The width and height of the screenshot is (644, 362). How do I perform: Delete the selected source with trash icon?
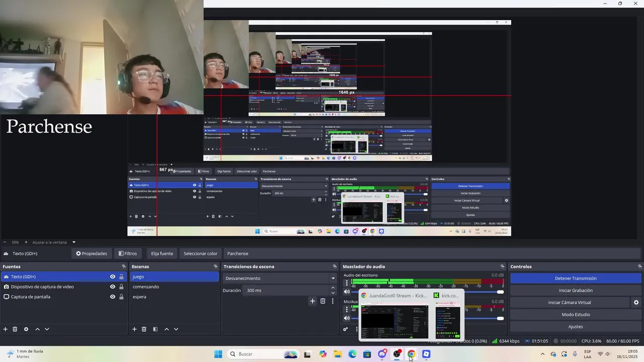click(x=15, y=329)
